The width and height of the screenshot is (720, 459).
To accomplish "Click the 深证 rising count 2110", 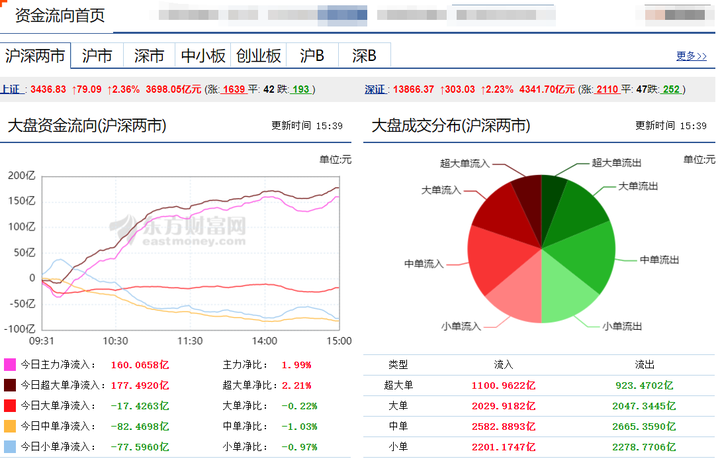I will (x=607, y=89).
